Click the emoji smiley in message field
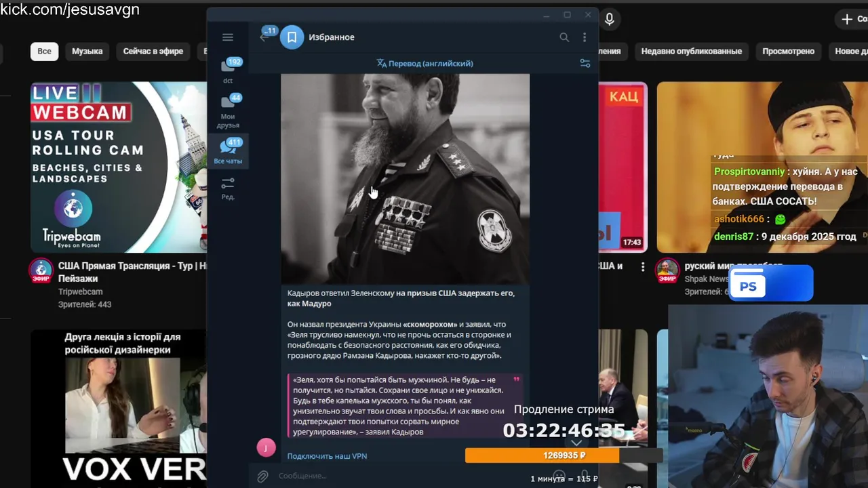Screen dimensions: 868x488 click(559, 476)
